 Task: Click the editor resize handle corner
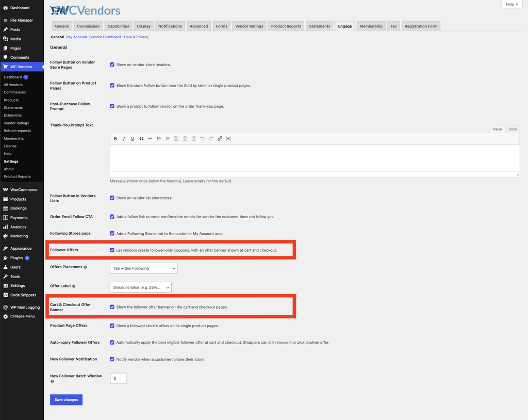(x=518, y=174)
